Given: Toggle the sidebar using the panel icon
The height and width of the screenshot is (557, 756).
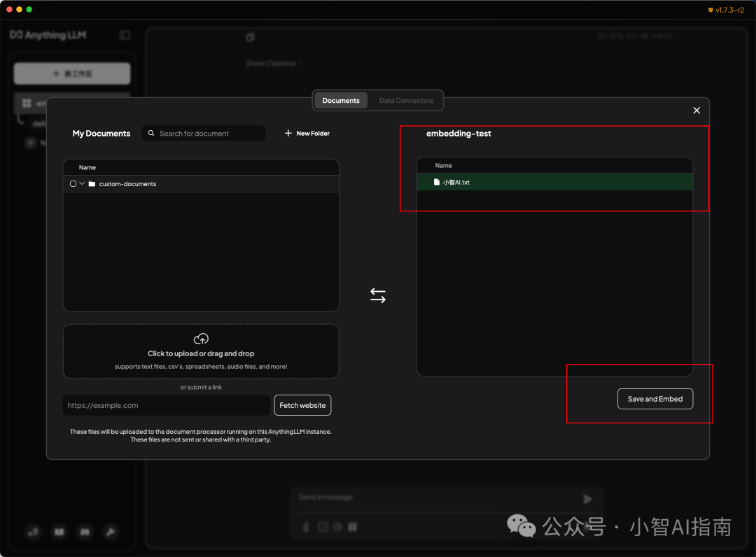Looking at the screenshot, I should click(125, 35).
